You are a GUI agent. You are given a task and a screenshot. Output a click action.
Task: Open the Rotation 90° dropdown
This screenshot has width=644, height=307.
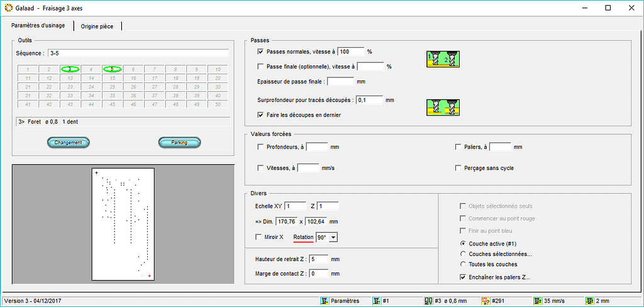333,237
